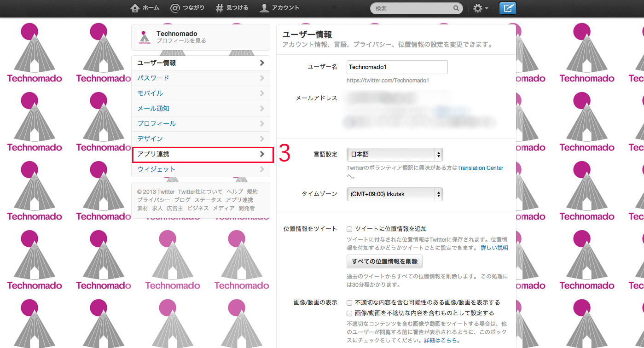Open footer link 広告主
This screenshot has width=644, height=348.
(x=175, y=209)
